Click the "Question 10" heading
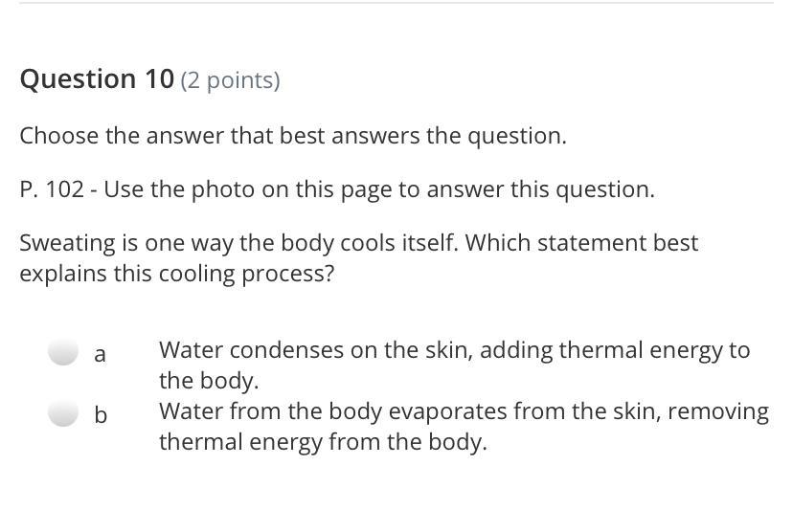 [97, 79]
